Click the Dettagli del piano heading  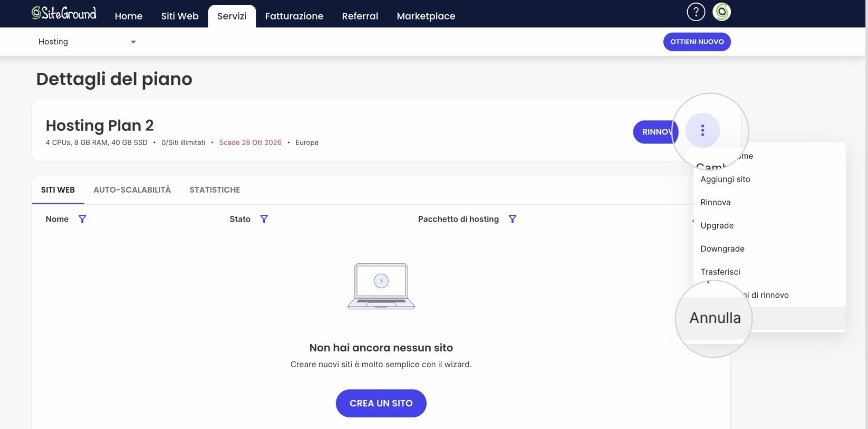pos(114,79)
